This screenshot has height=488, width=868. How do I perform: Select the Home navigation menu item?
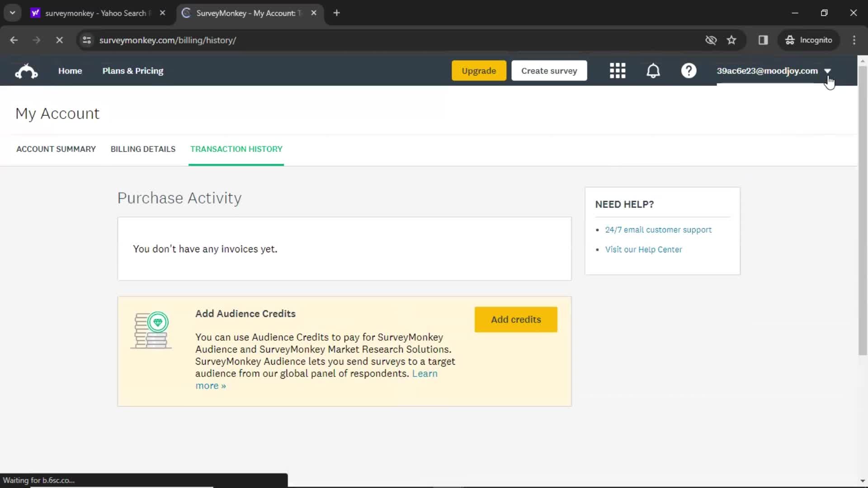click(71, 70)
